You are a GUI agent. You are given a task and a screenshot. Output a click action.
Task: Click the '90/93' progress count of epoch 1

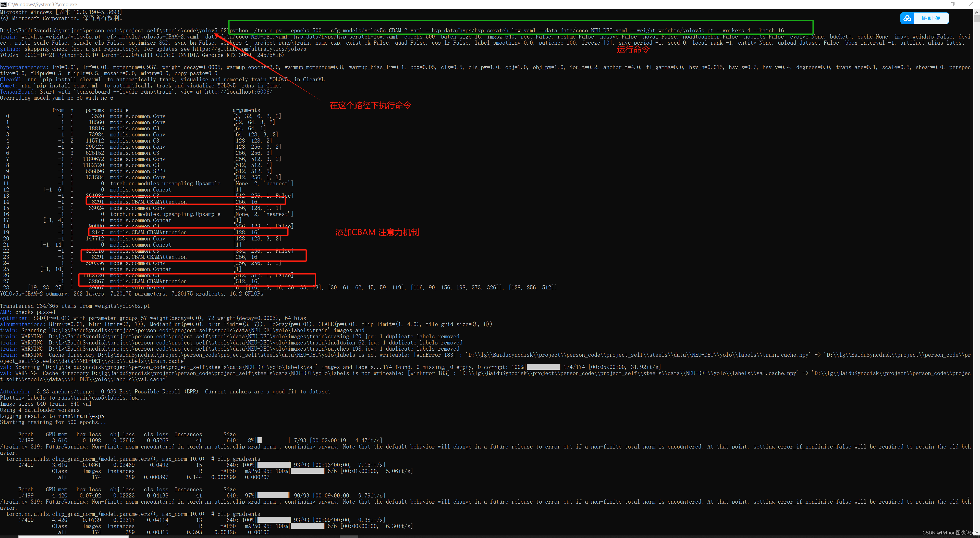click(x=301, y=496)
